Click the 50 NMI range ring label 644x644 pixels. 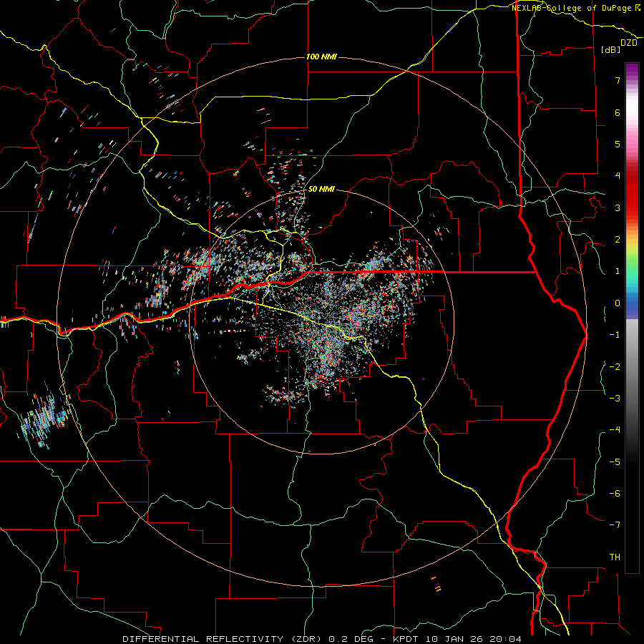pos(321,189)
